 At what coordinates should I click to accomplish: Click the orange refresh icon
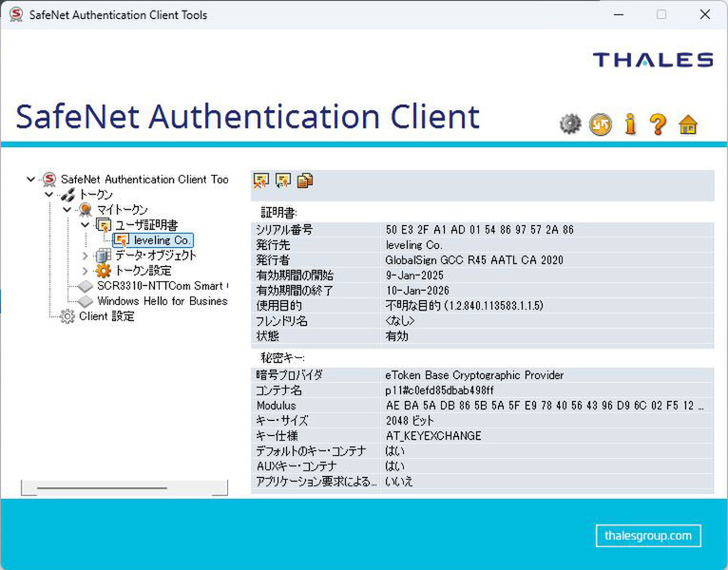601,124
